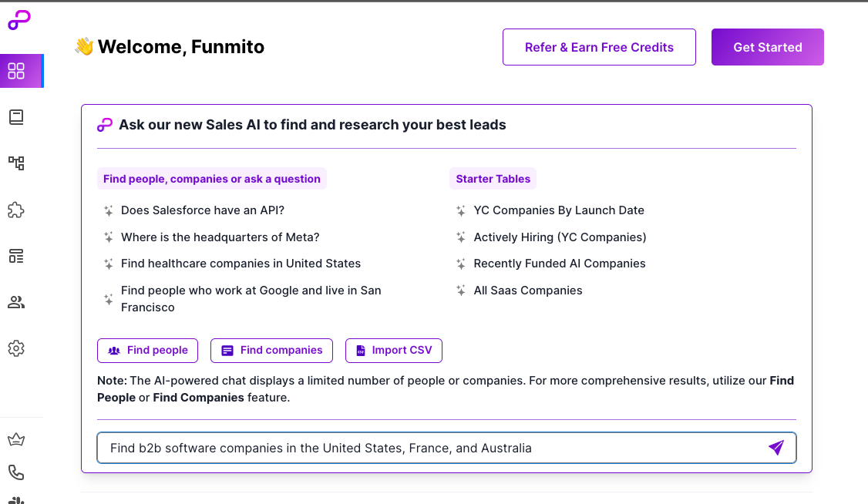This screenshot has height=504, width=868.
Task: Open the book icon in sidebar
Action: 16,117
